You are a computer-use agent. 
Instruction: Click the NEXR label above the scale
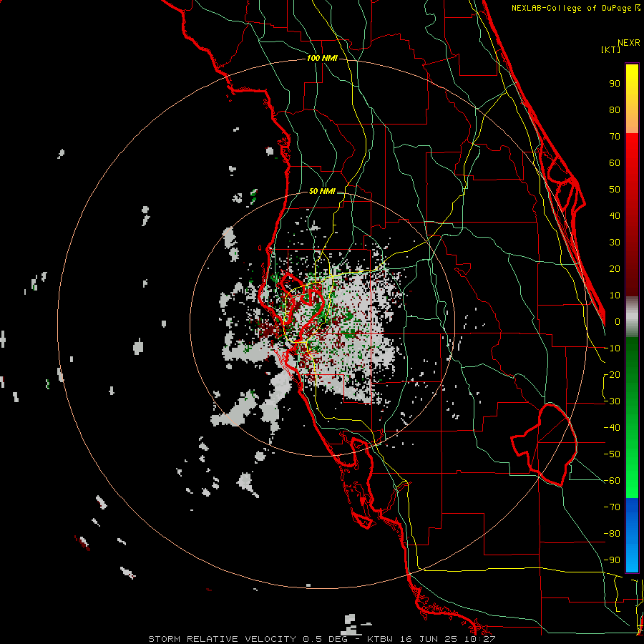point(629,43)
